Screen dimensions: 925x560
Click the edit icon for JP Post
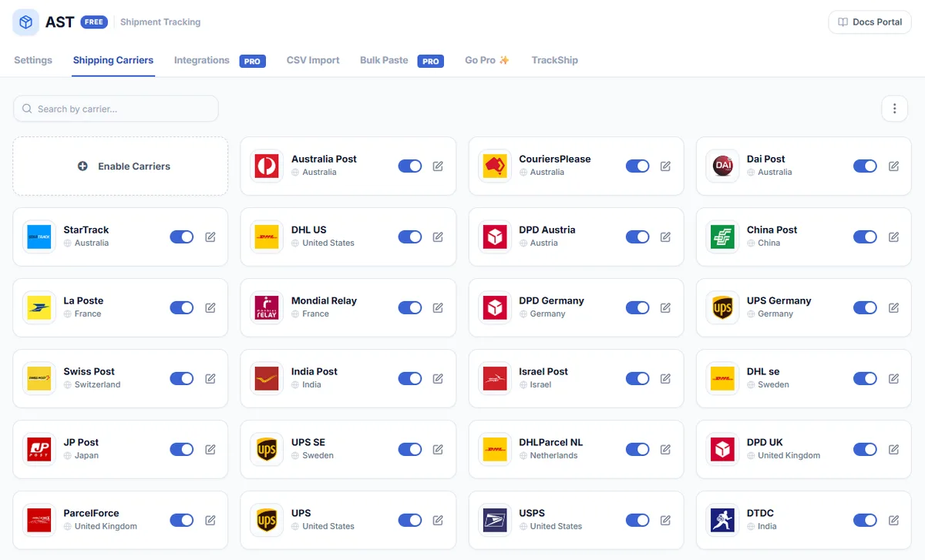click(x=210, y=449)
